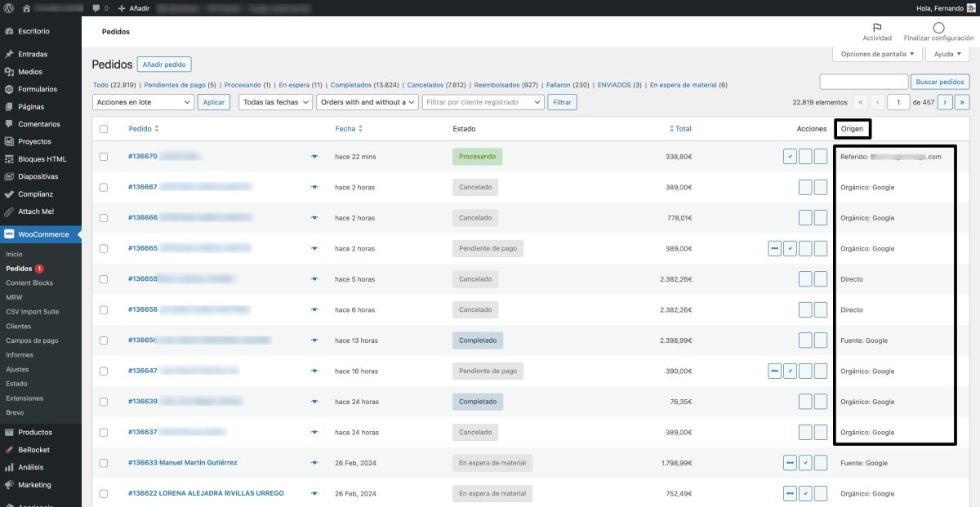The width and height of the screenshot is (980, 507).
Task: Mark order #136665 complete with the check icon
Action: tap(790, 248)
